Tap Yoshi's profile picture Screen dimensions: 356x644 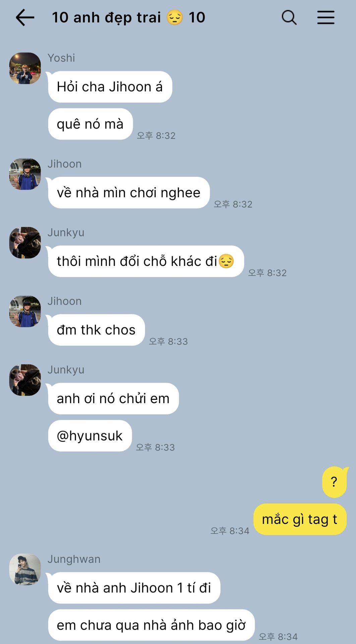[x=25, y=68]
